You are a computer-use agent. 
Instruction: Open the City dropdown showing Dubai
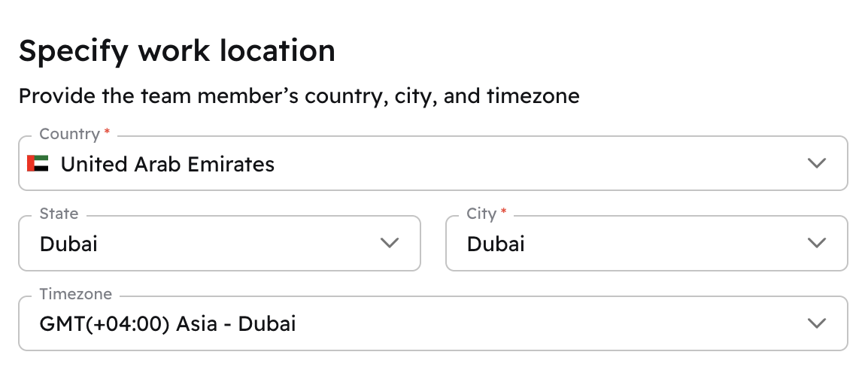646,243
